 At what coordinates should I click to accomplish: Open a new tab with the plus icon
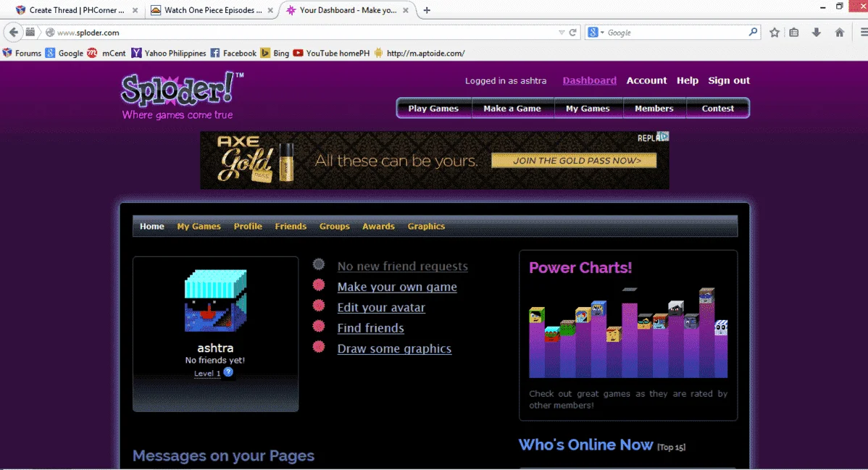427,10
